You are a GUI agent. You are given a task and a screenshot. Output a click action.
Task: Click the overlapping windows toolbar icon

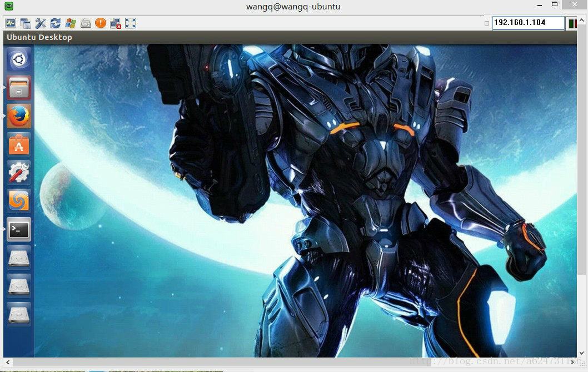click(26, 23)
